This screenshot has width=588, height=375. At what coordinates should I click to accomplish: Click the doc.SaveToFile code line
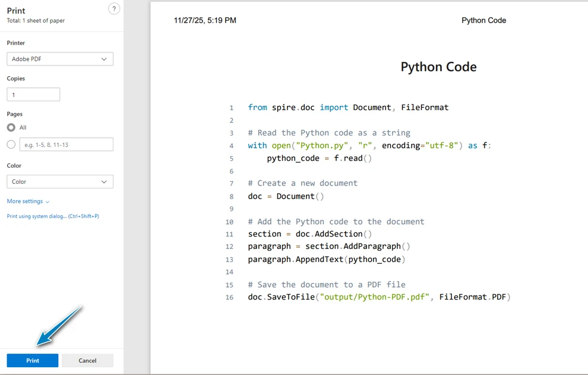[379, 297]
